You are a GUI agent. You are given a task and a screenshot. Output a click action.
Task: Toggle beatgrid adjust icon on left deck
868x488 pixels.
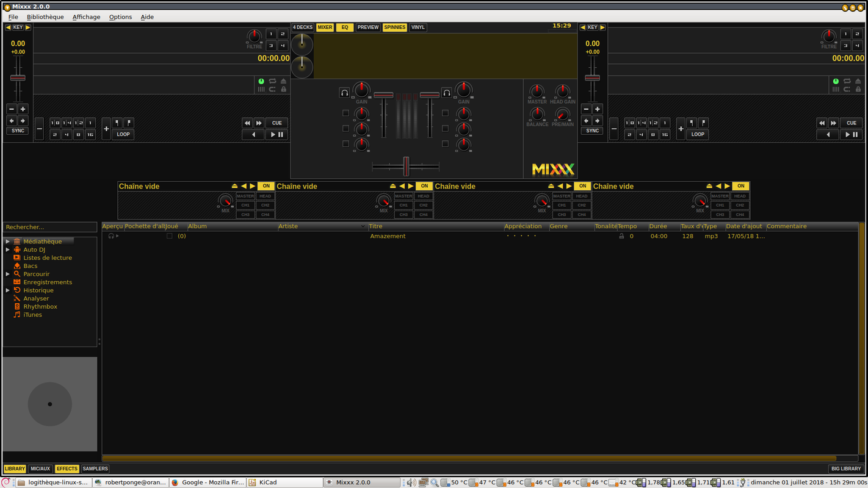click(261, 90)
